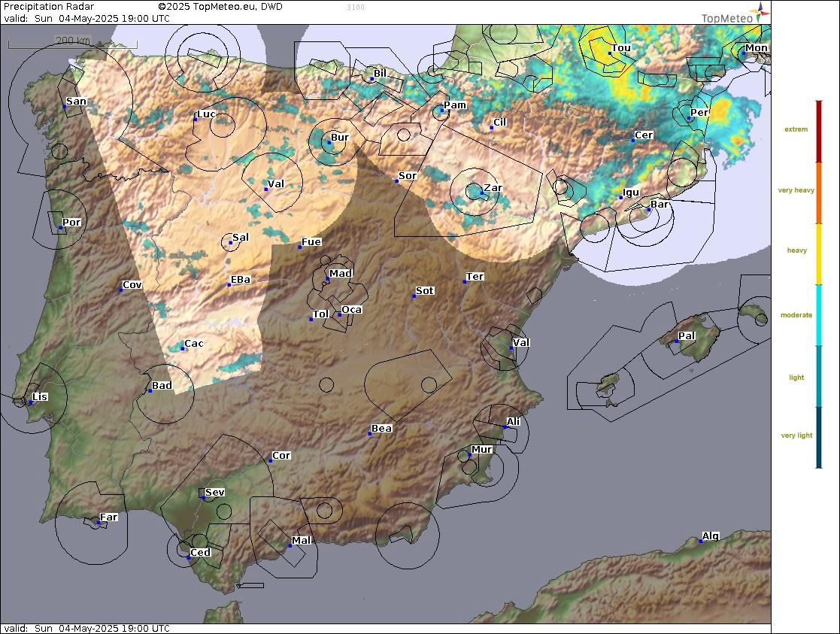The height and width of the screenshot is (634, 840).
Task: Select the 'Luc' station label
Action: coord(206,114)
